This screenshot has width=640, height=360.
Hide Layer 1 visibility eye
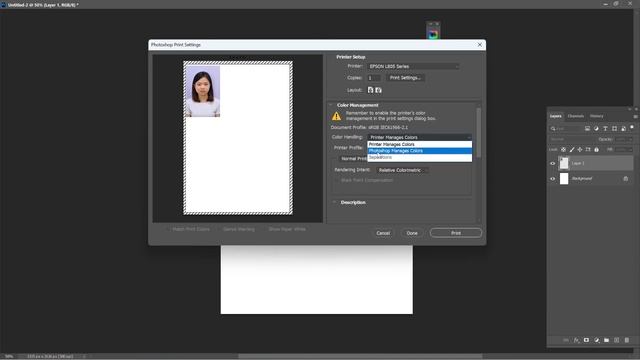pyautogui.click(x=553, y=163)
